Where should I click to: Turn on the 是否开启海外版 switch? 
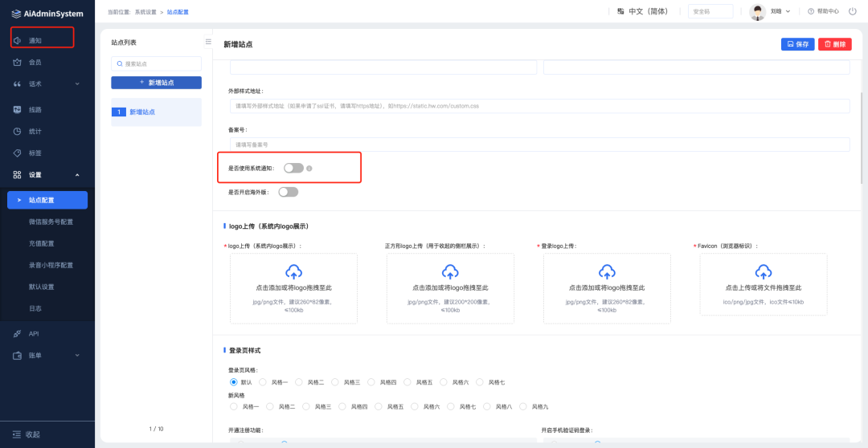288,192
